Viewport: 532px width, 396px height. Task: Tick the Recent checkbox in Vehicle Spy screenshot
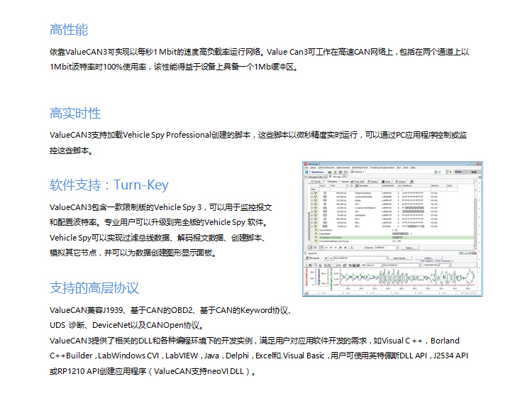(x=340, y=182)
